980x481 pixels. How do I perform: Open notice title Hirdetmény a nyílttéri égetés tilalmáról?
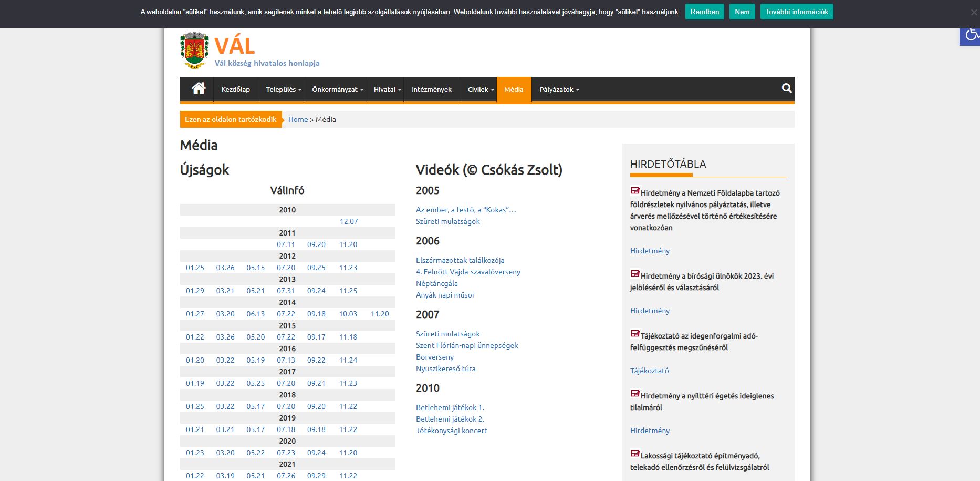702,402
